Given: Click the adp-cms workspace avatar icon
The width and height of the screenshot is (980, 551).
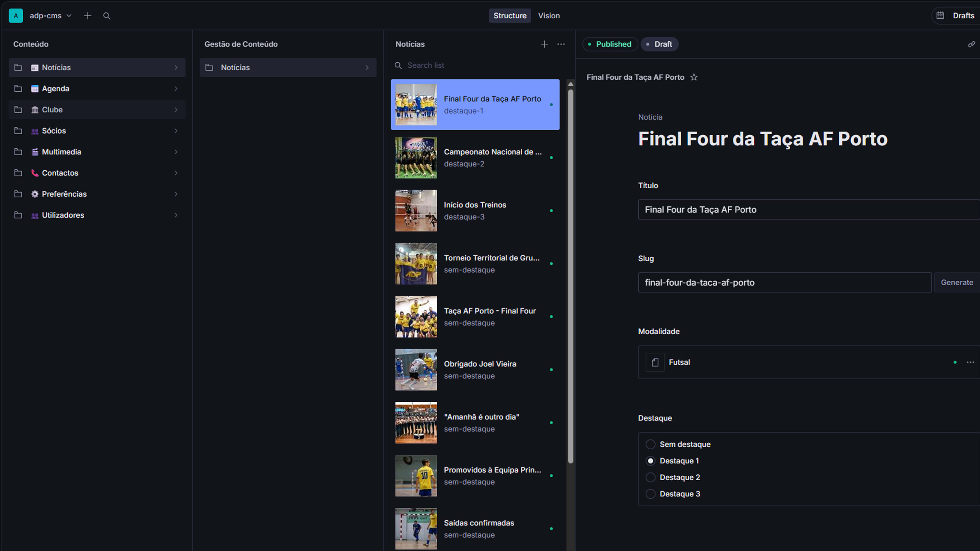Looking at the screenshot, I should pyautogui.click(x=16, y=16).
